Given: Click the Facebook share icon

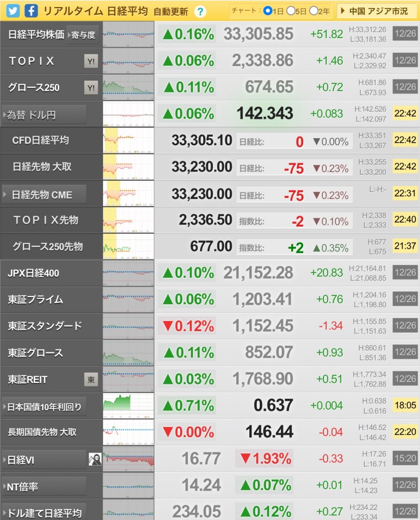Looking at the screenshot, I should [31, 11].
